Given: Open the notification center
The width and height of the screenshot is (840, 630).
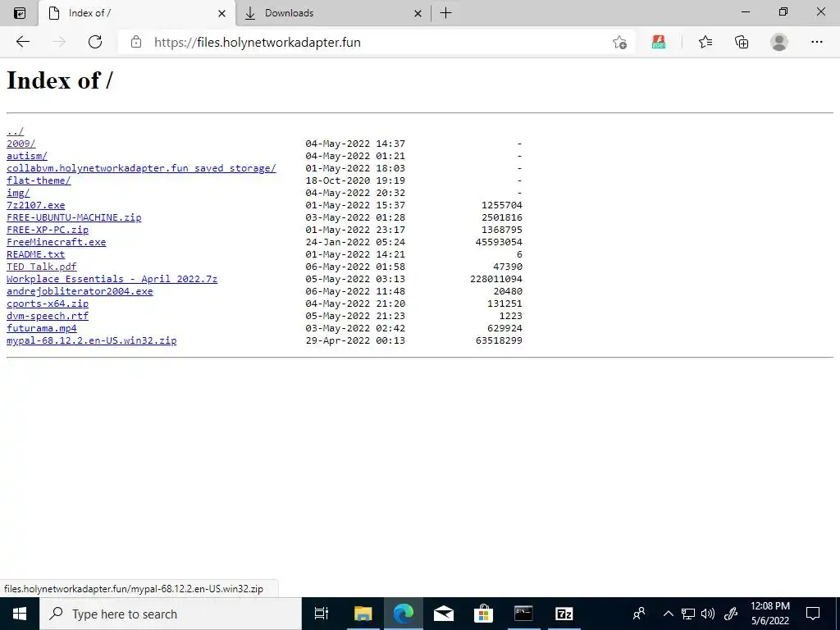Looking at the screenshot, I should (813, 614).
